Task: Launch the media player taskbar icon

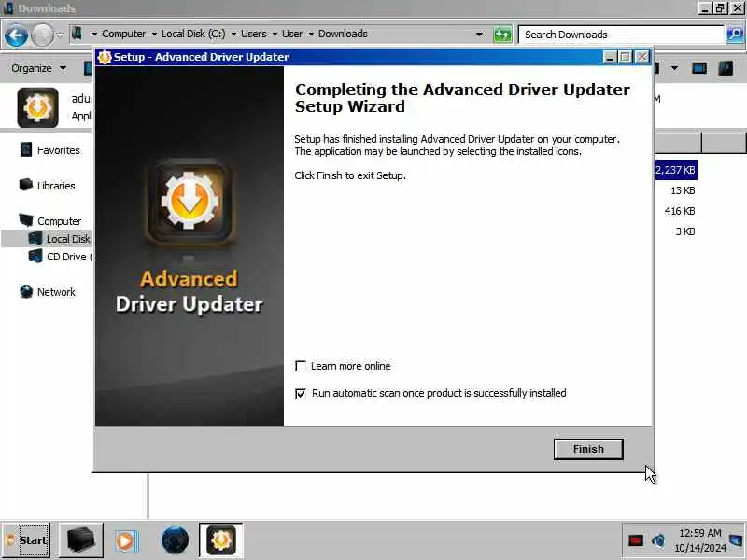Action: point(125,541)
